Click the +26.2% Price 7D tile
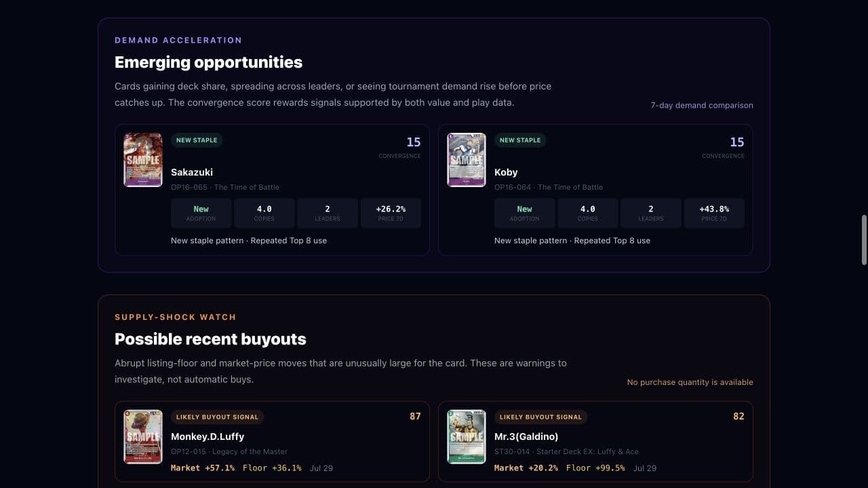 (391, 213)
